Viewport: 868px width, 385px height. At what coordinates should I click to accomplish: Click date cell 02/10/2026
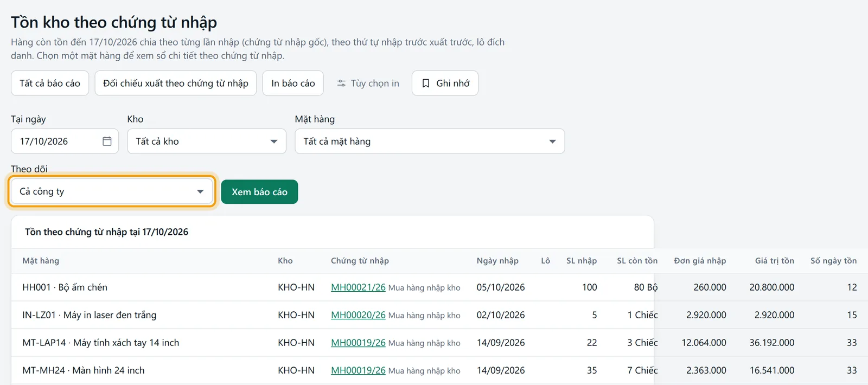(501, 315)
